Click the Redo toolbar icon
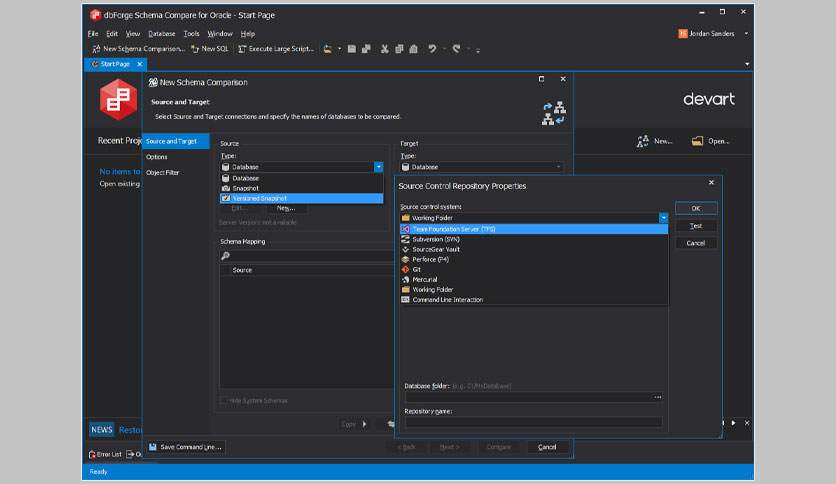This screenshot has width=836, height=484. tap(456, 49)
